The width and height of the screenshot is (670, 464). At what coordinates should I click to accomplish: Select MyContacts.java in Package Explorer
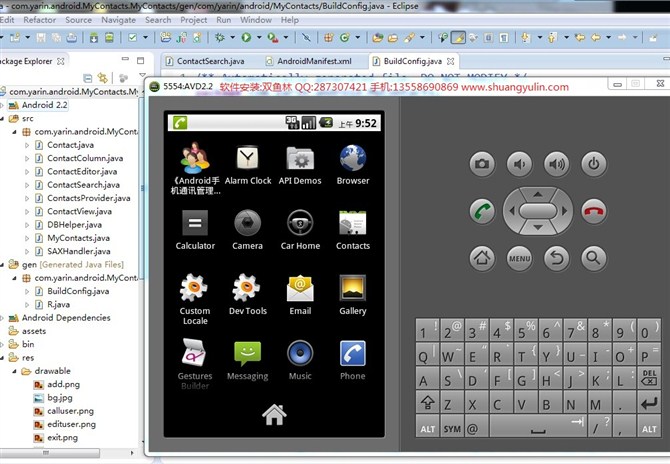click(x=78, y=238)
